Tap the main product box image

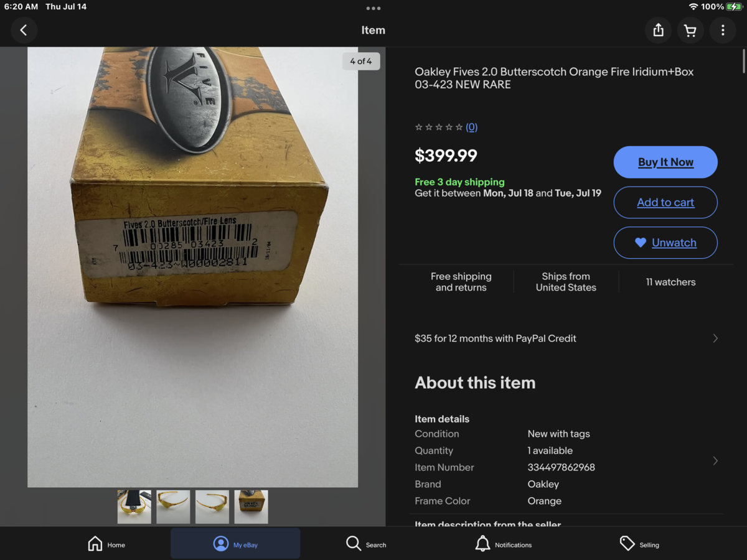(x=193, y=268)
